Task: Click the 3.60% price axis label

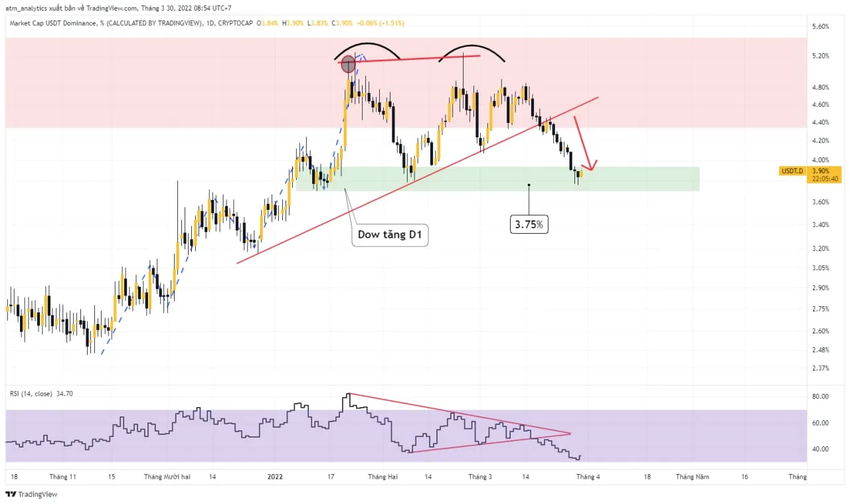Action: tap(819, 202)
